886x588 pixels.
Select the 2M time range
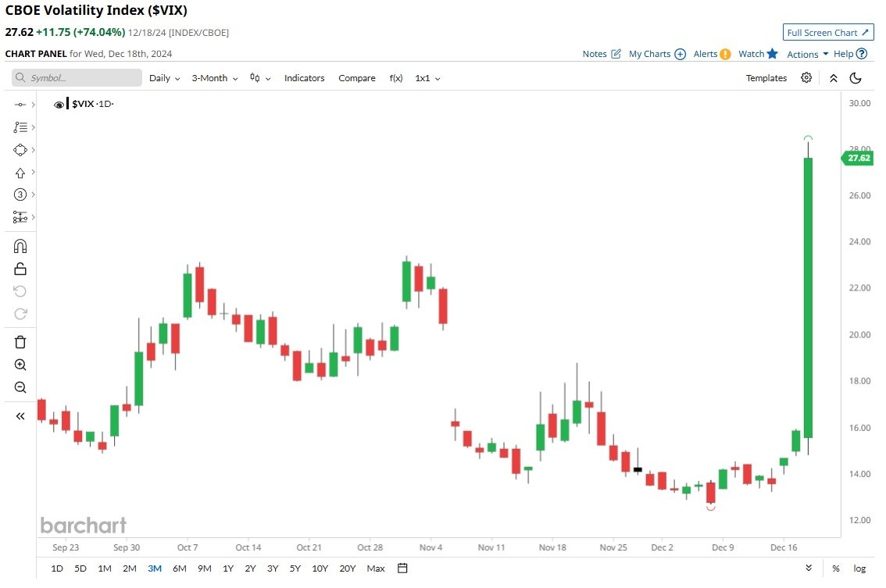(130, 568)
